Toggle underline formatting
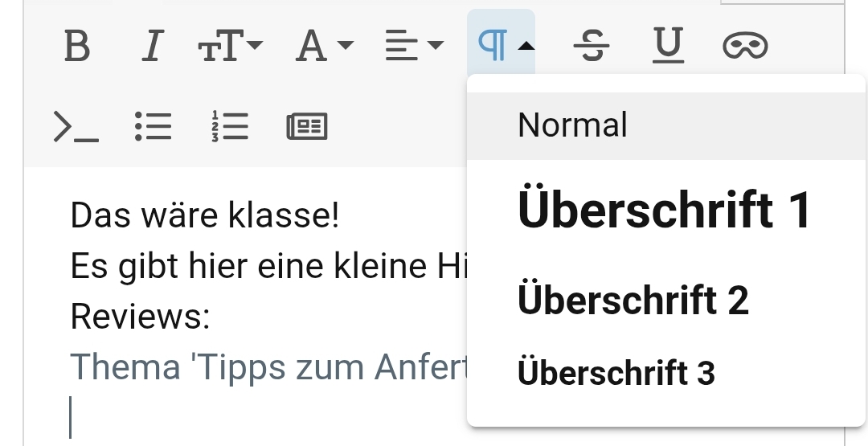This screenshot has height=446, width=868. click(666, 47)
